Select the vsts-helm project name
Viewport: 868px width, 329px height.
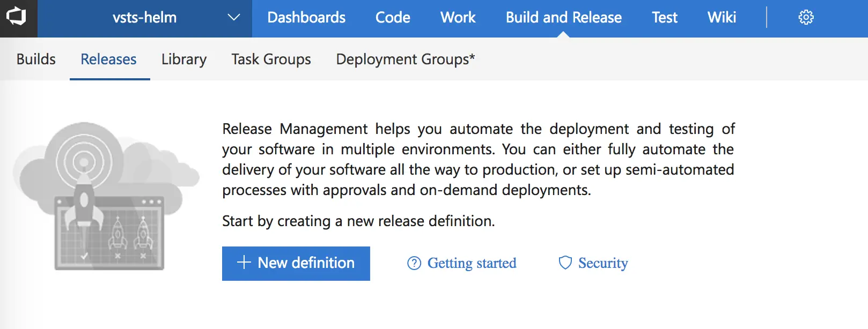coord(144,18)
